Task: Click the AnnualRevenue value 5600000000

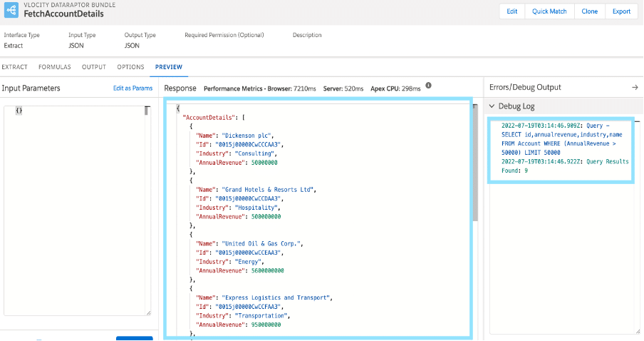Action: pyautogui.click(x=267, y=270)
